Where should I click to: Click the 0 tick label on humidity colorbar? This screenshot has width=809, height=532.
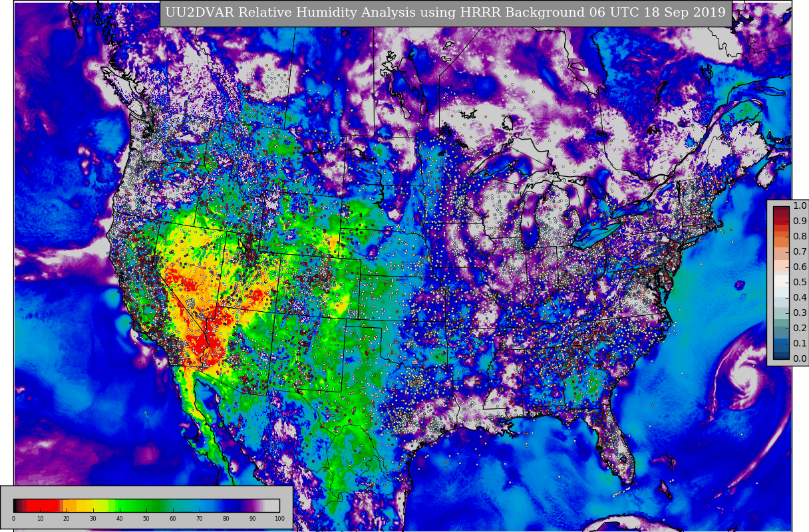(13, 519)
